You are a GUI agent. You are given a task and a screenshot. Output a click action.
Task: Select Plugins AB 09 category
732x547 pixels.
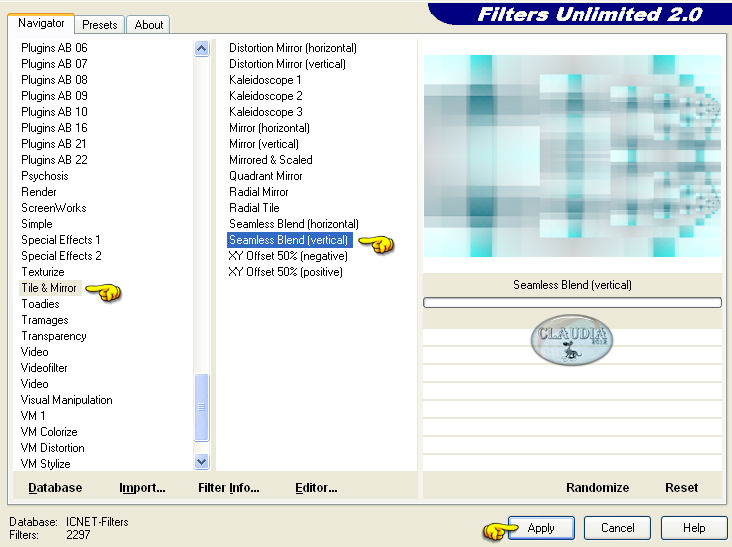point(54,96)
